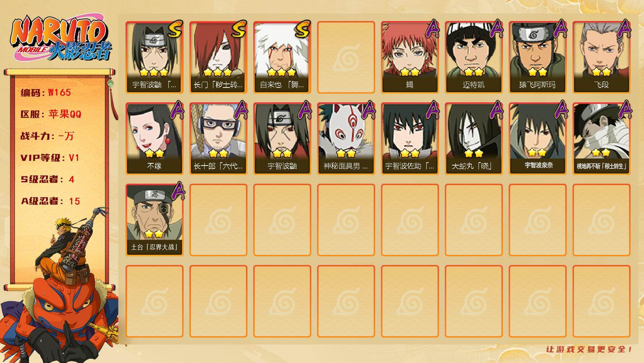Click the 不缘 character portrait
644x363 pixels.
tap(155, 139)
